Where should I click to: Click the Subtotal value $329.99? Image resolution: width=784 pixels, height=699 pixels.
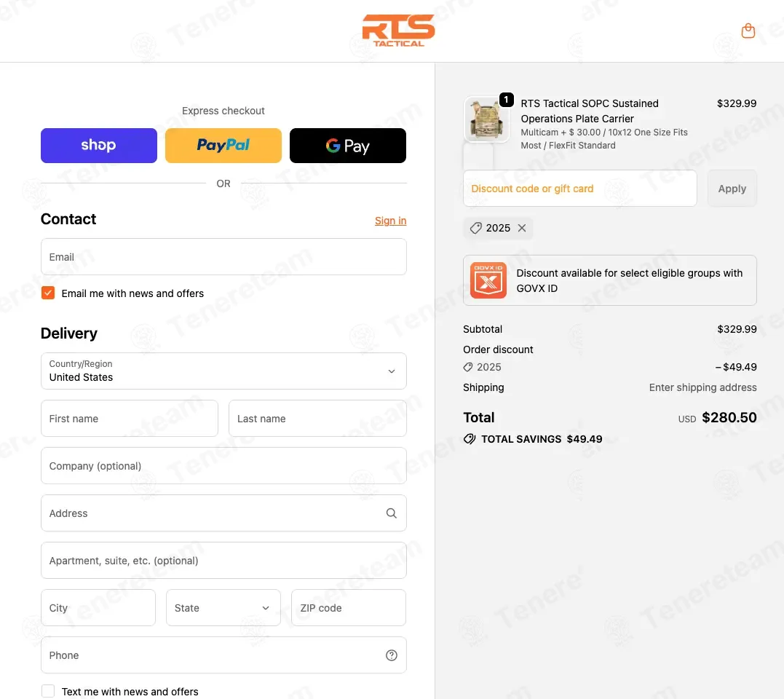737,329
